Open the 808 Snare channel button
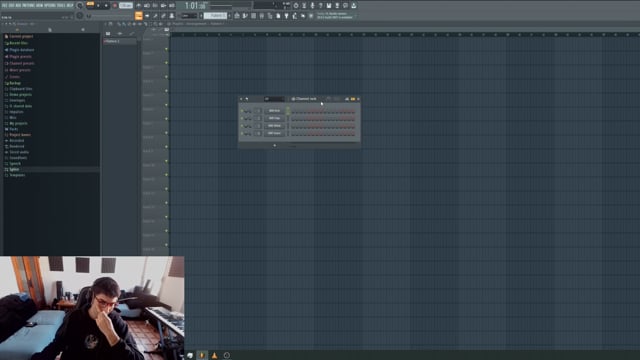Viewport: 640px width, 360px height. click(x=274, y=133)
